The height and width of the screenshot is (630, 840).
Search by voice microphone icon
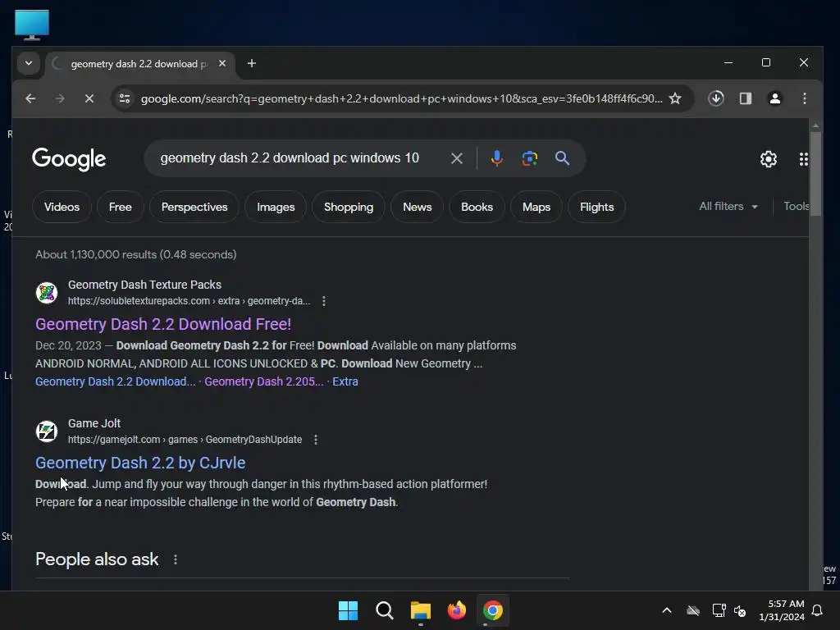pos(496,158)
